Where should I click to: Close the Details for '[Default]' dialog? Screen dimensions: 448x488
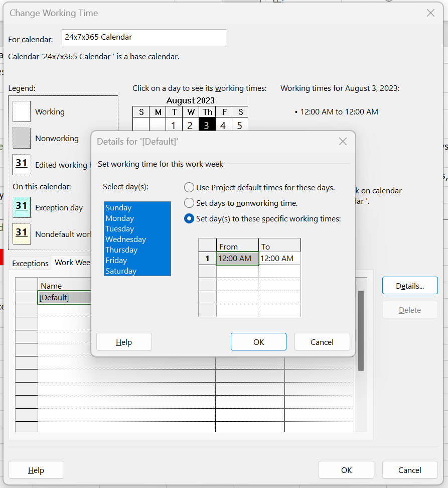[x=343, y=142]
